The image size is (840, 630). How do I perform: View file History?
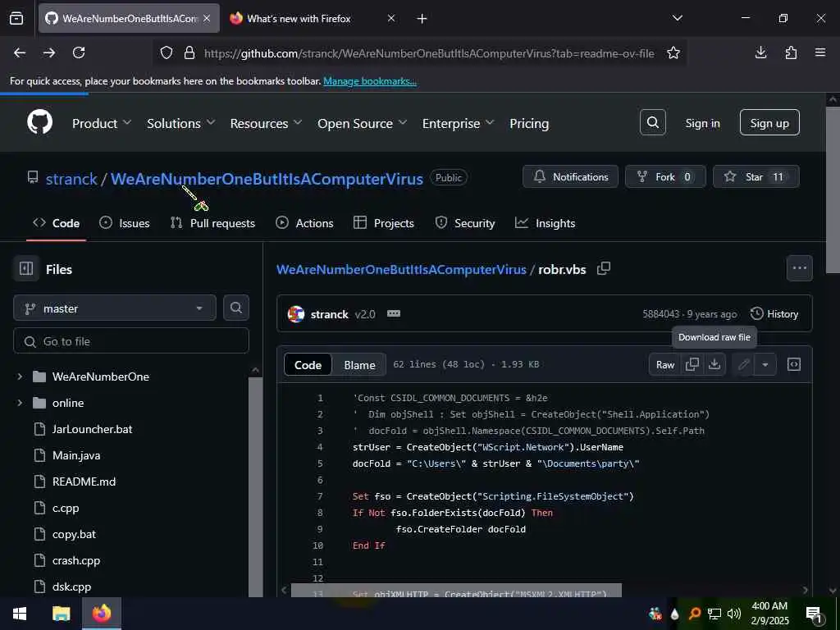[x=774, y=313]
